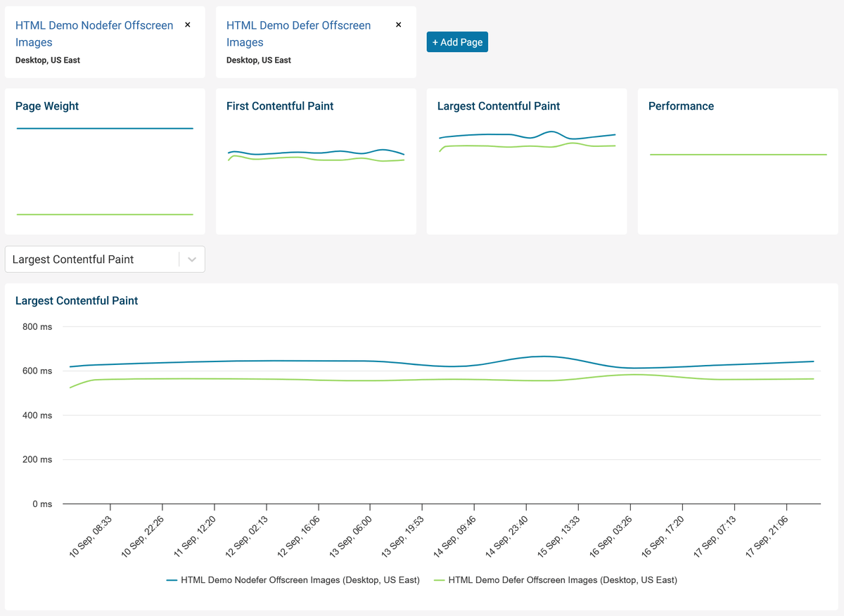Click the 12 Sep, 02:13 date label
The image size is (844, 616).
[246, 537]
